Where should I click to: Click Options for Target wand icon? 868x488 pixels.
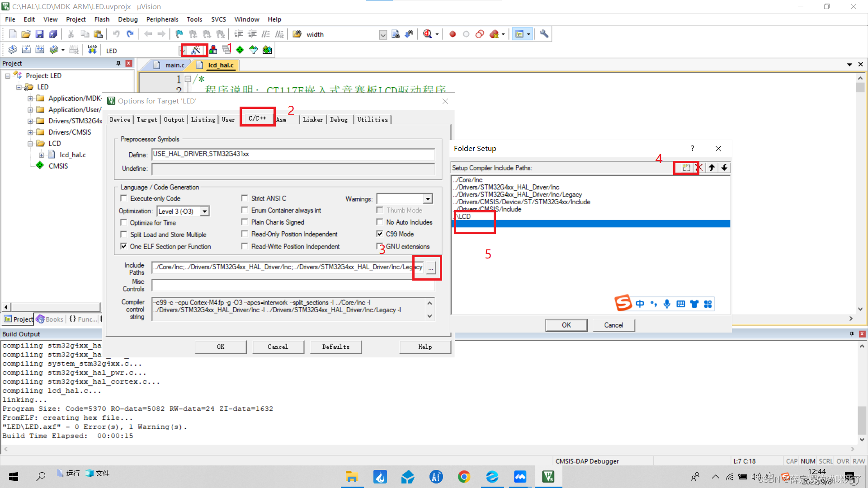(195, 50)
